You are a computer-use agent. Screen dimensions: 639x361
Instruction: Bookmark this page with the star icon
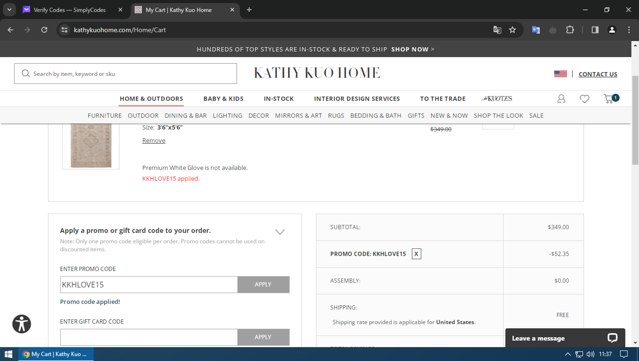point(512,30)
